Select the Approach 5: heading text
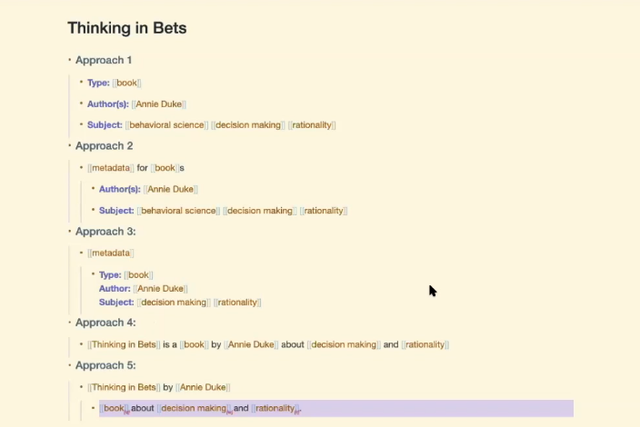This screenshot has width=640, height=427. 105,365
